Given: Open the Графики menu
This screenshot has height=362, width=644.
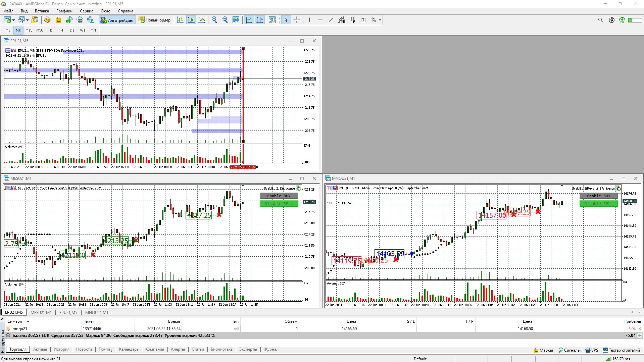Looking at the screenshot, I should click(64, 11).
